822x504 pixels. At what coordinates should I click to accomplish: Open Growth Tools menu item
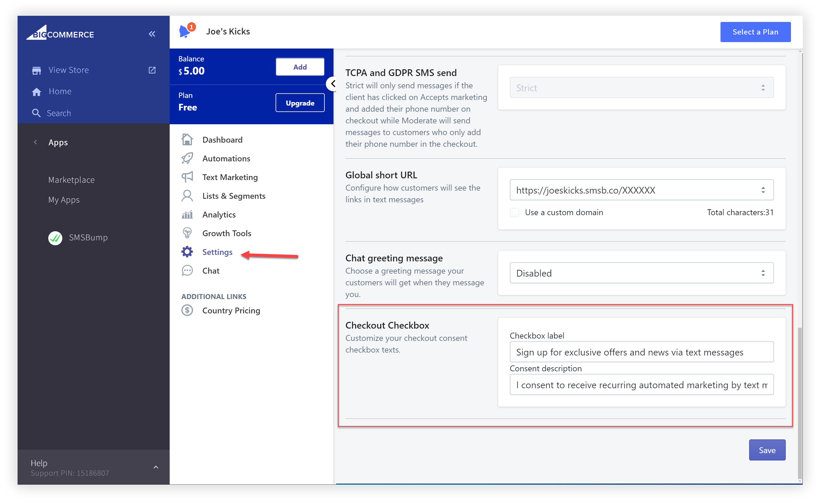[x=227, y=233]
